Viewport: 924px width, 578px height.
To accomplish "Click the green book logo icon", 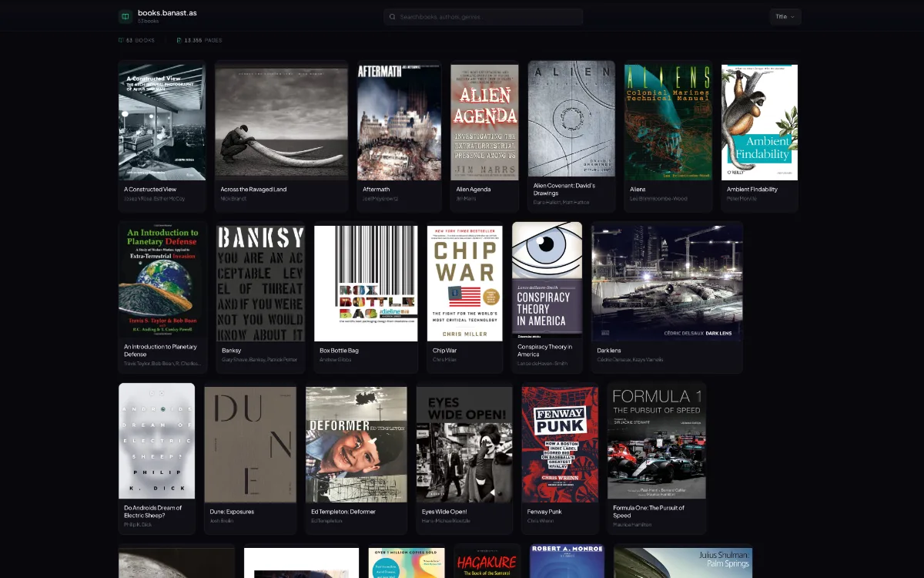I will 126,16.
